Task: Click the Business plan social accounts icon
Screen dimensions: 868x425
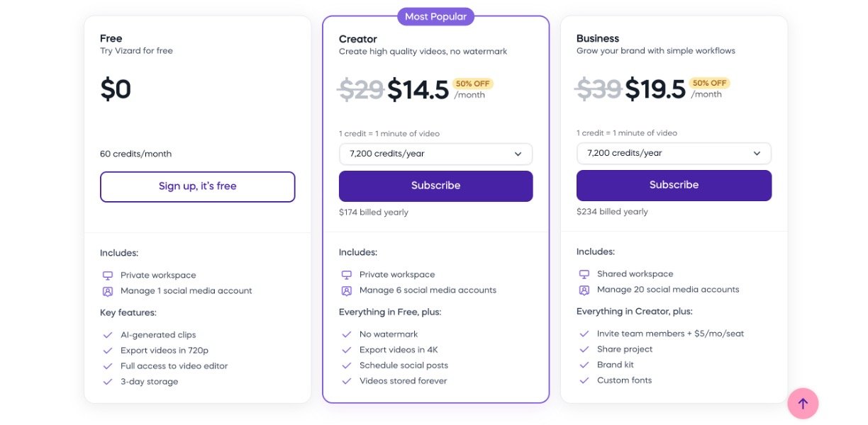Action: (584, 290)
